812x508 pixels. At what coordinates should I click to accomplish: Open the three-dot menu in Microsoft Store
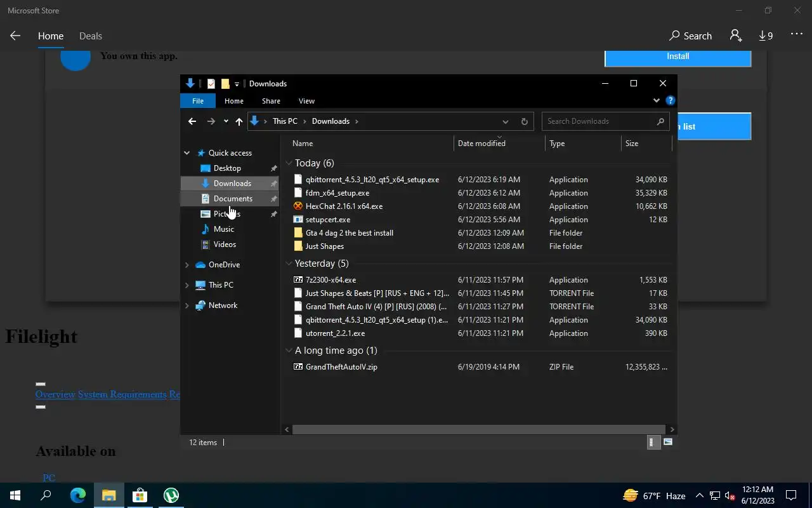coord(796,34)
